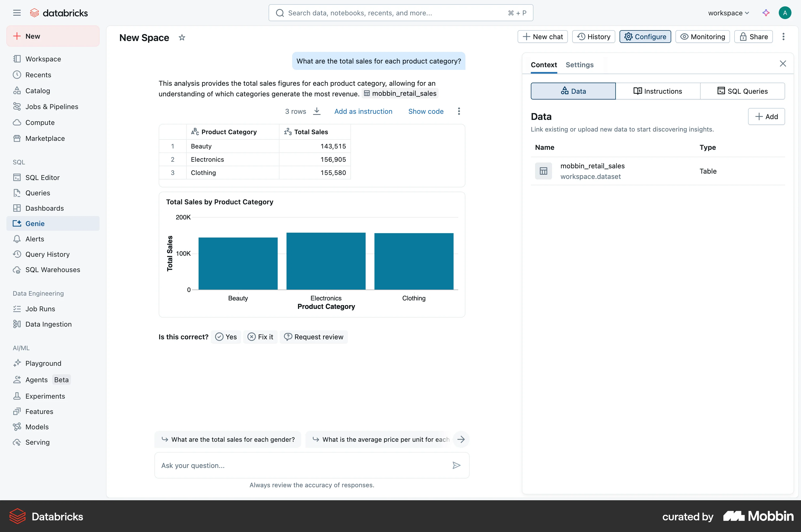Toggle the hamburger sidebar menu
The width and height of the screenshot is (801, 532).
pos(17,13)
